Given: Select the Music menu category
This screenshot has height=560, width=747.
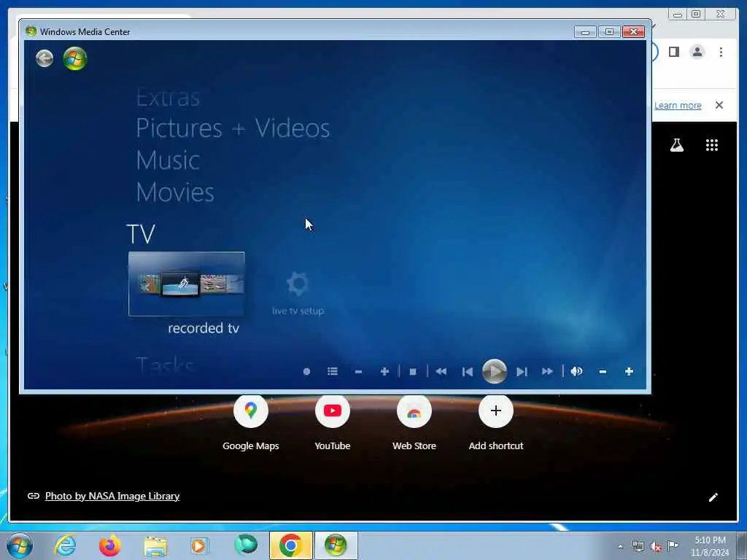Looking at the screenshot, I should tap(168, 160).
